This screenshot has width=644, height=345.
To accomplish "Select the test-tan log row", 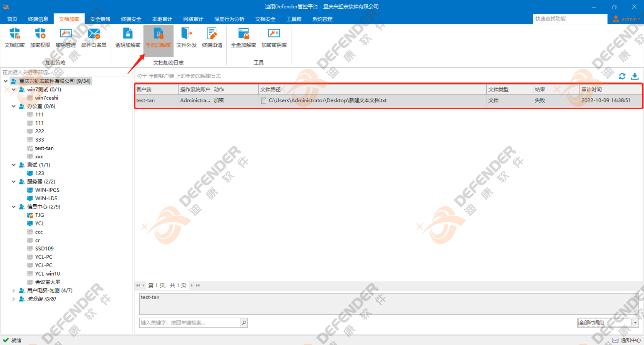I will click(388, 100).
